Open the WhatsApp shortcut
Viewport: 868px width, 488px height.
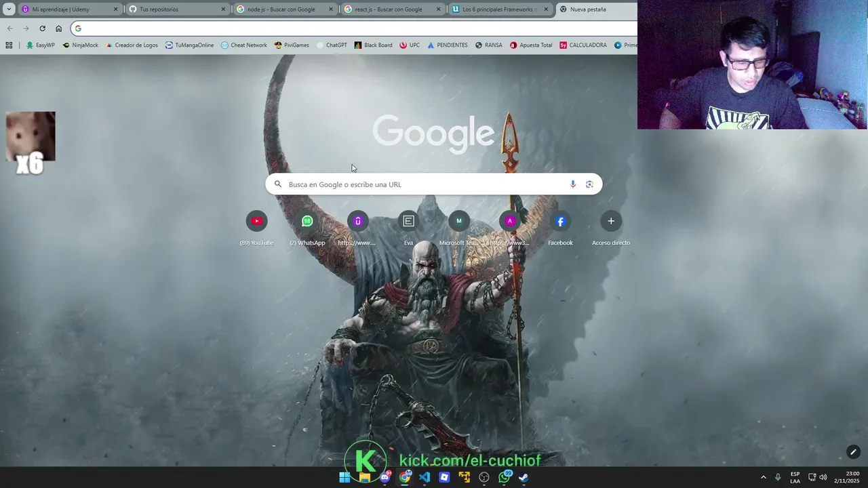[x=307, y=228]
